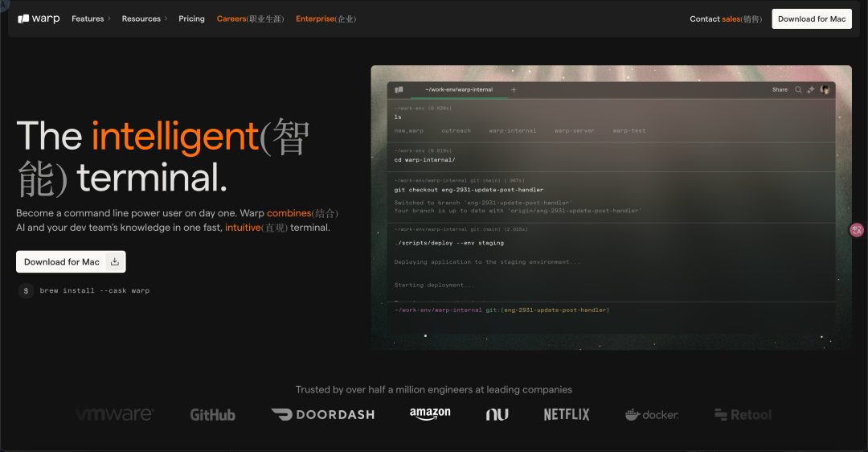Click 'warp-server' in ls output
868x452 pixels.
click(x=574, y=131)
